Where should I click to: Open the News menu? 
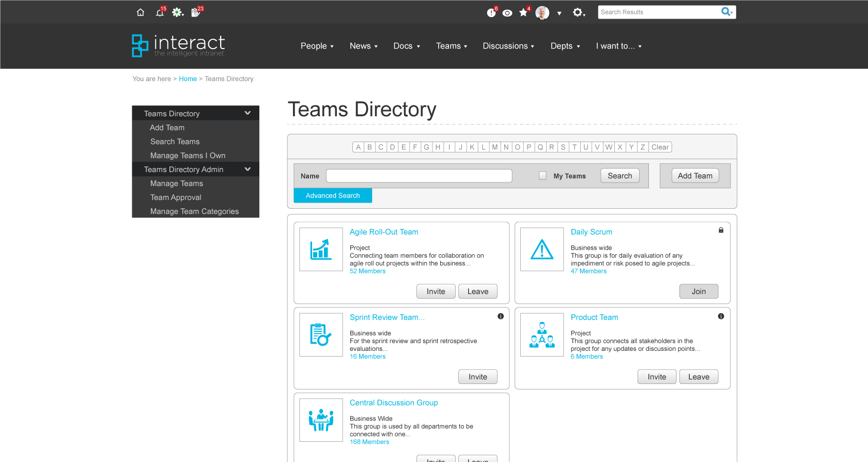pos(364,46)
